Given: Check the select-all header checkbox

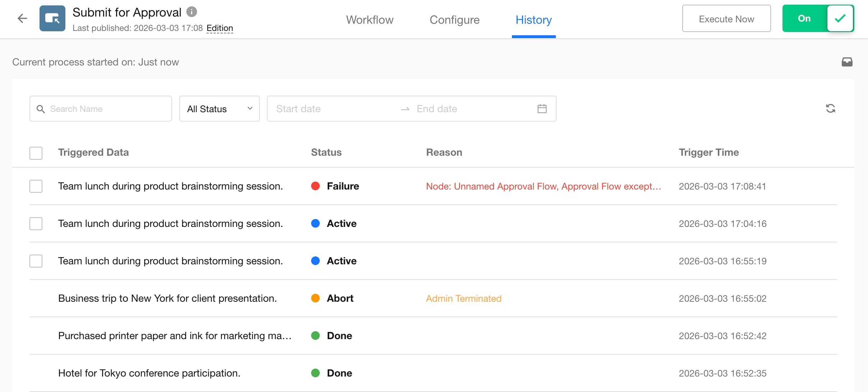Looking at the screenshot, I should tap(36, 153).
